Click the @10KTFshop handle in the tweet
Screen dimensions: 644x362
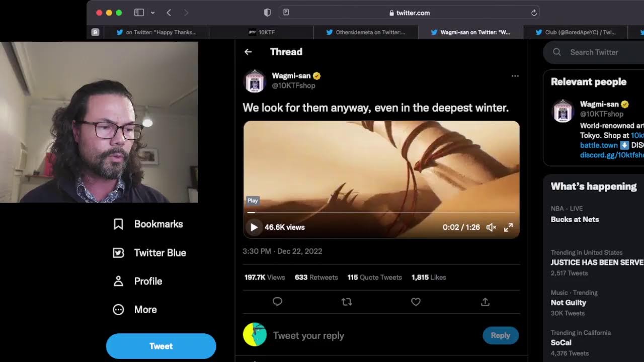[x=293, y=85]
